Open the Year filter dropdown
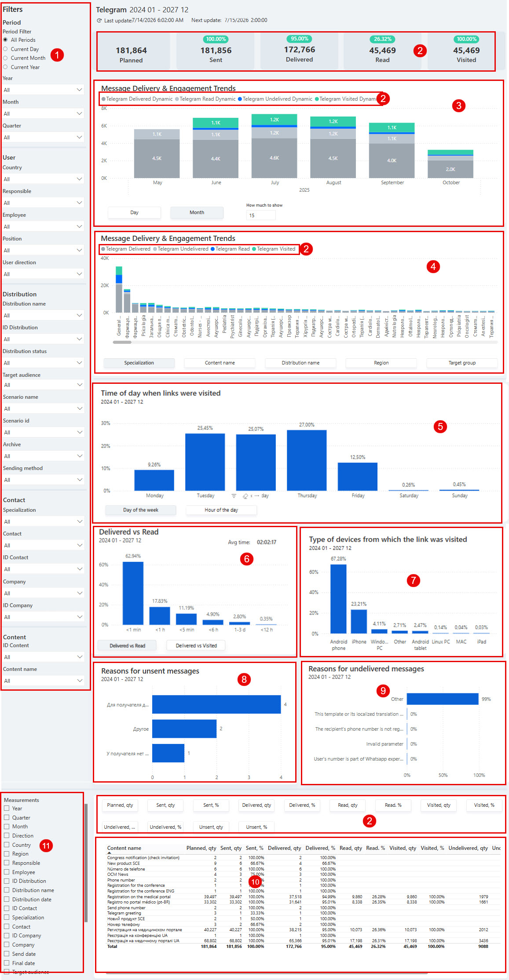Screen dimensions: 509x980 click(43, 90)
